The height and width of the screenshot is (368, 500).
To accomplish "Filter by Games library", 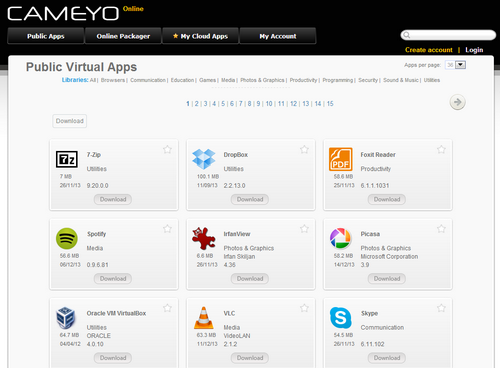I will (207, 80).
